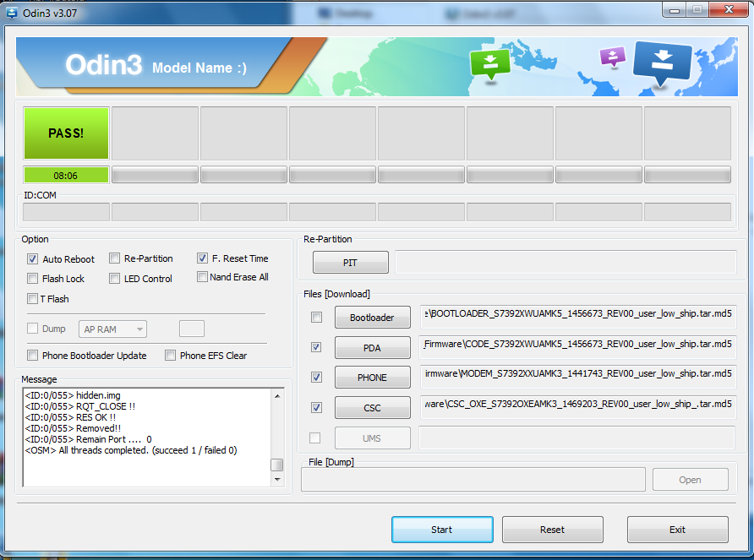Check the Bootloader file checkbox
Image resolution: width=754 pixels, height=560 pixels.
pyautogui.click(x=316, y=318)
